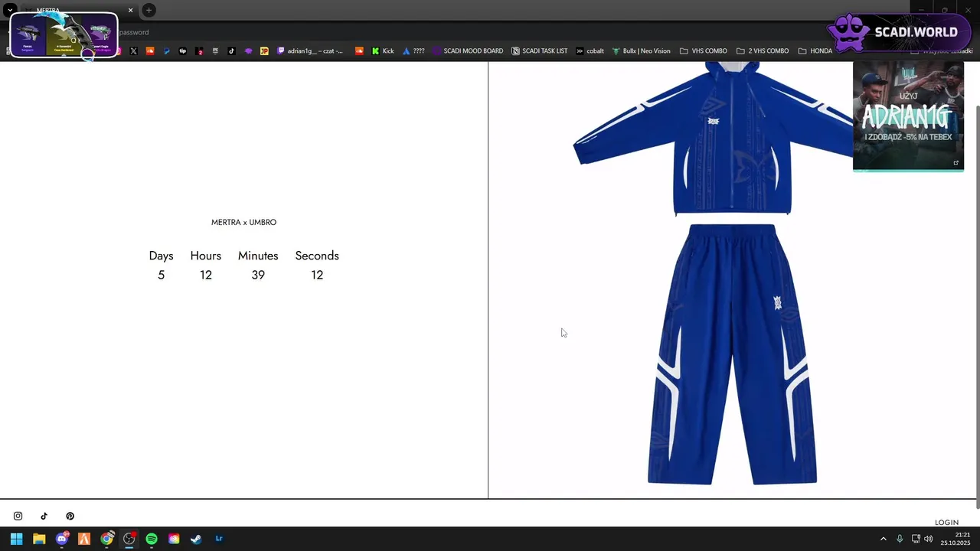Viewport: 980px width, 551px height.
Task: Click the page vertical scrollbar
Action: point(976,306)
